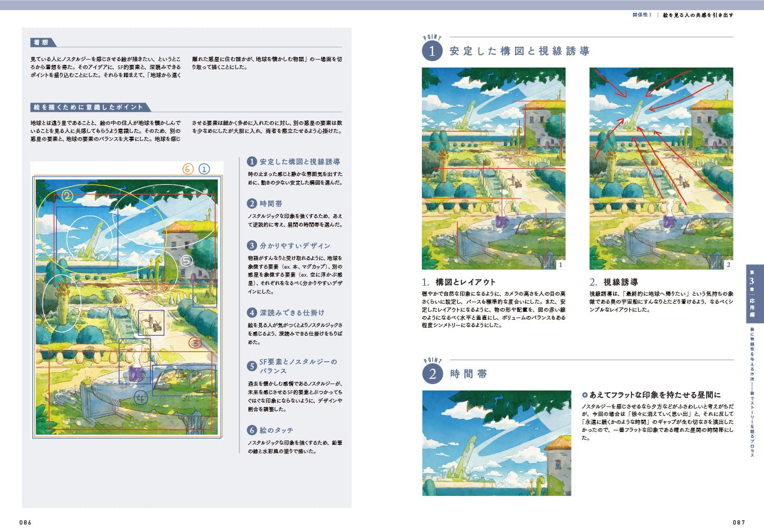Click the POINT 1 title 安定した構図と視線誘導 on the right page
The height and width of the screenshot is (532, 764).
tap(520, 51)
